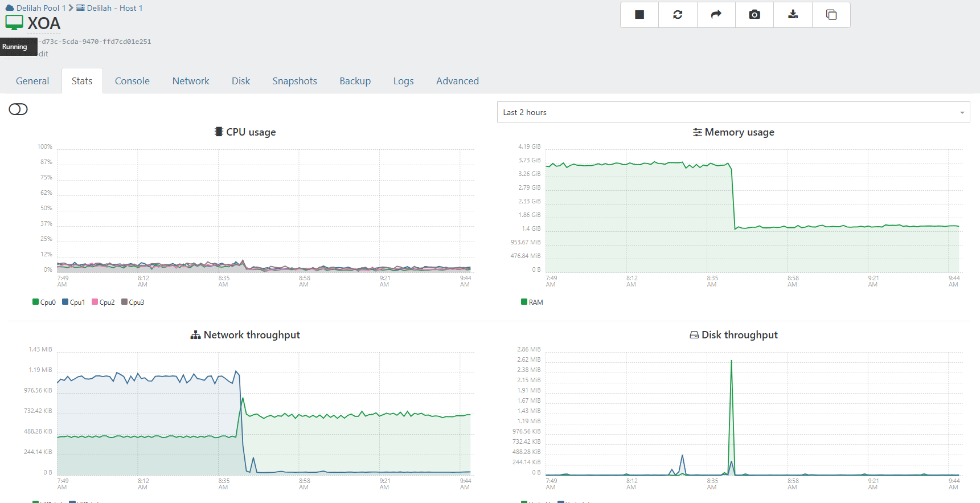Toggle RAM series in memory legend
980x503 pixels.
pyautogui.click(x=532, y=302)
